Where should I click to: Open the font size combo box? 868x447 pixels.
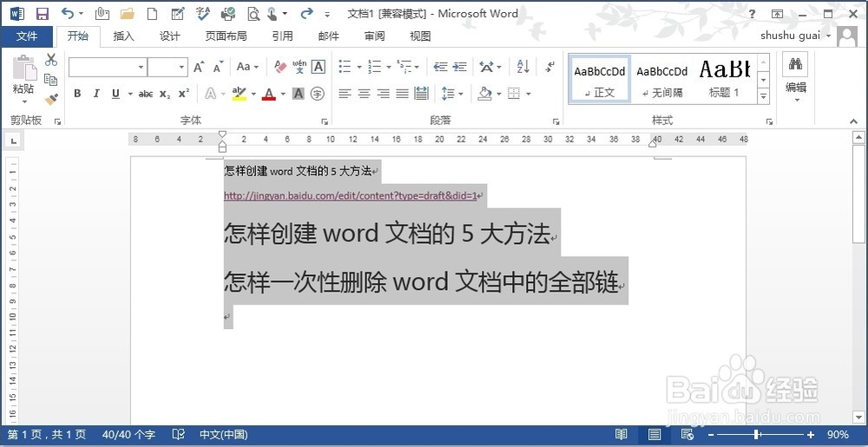(168, 68)
